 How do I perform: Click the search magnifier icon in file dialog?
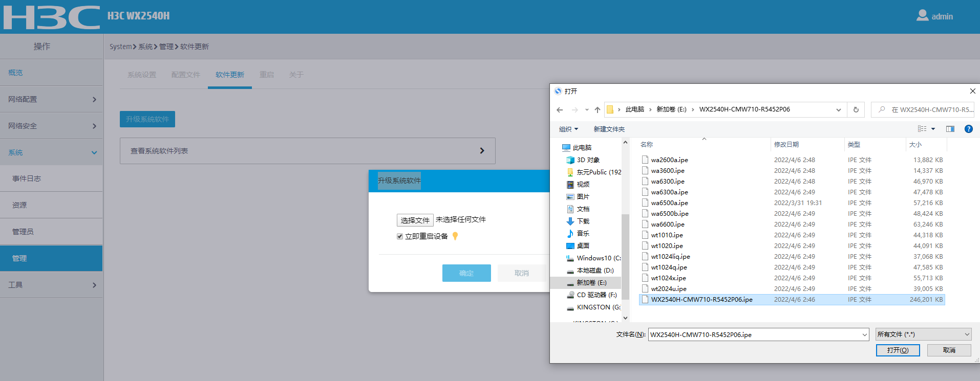(x=882, y=109)
